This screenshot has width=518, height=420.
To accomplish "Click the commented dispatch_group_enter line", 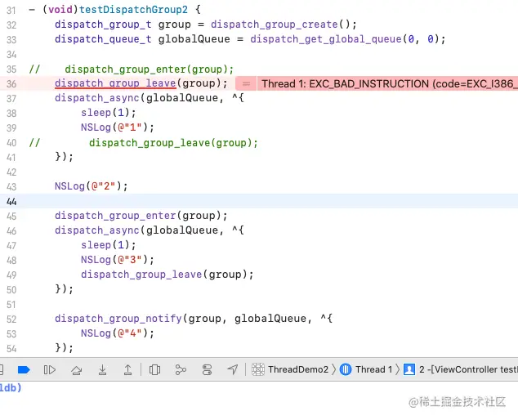I will (149, 69).
